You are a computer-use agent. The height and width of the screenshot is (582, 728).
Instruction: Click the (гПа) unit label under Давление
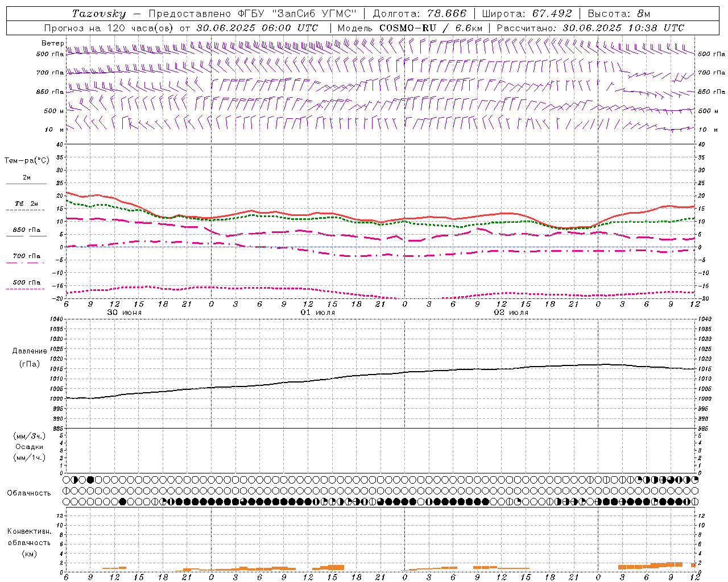[30, 364]
